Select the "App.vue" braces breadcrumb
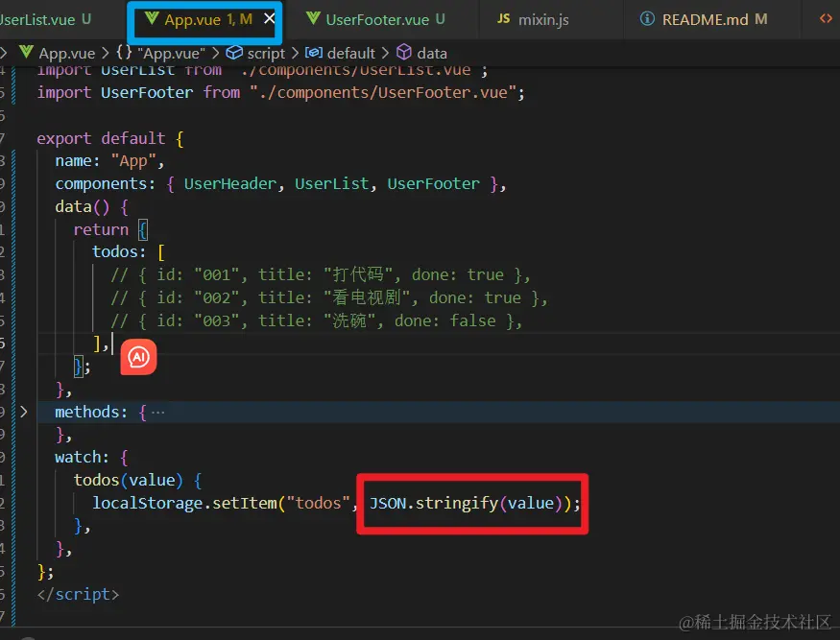 pyautogui.click(x=161, y=53)
